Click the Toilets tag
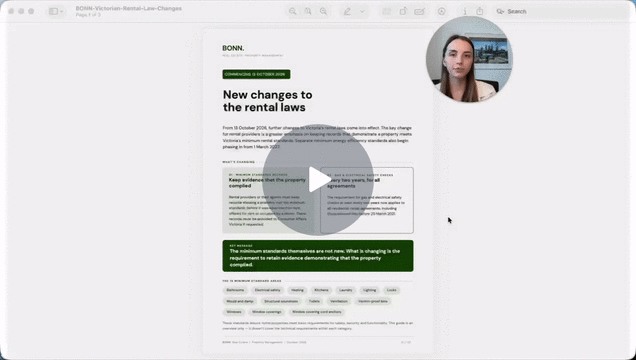This screenshot has width=636, height=360. point(314,301)
